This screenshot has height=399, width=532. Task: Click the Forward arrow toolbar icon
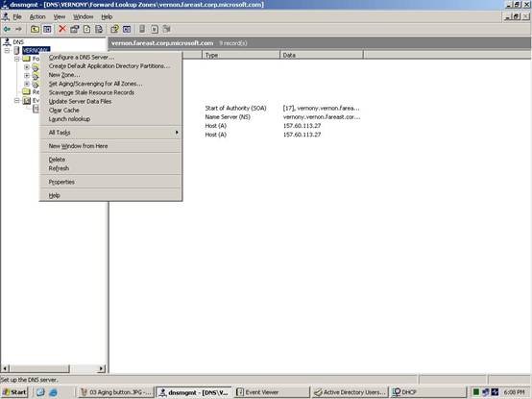click(x=18, y=29)
